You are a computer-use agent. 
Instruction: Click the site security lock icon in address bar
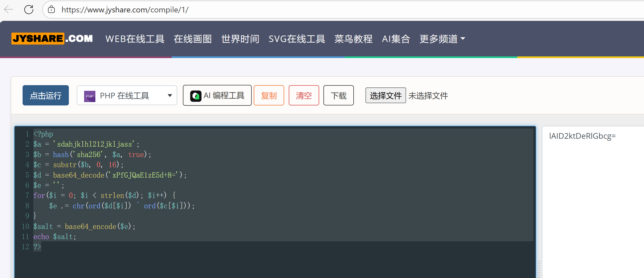pyautogui.click(x=51, y=9)
